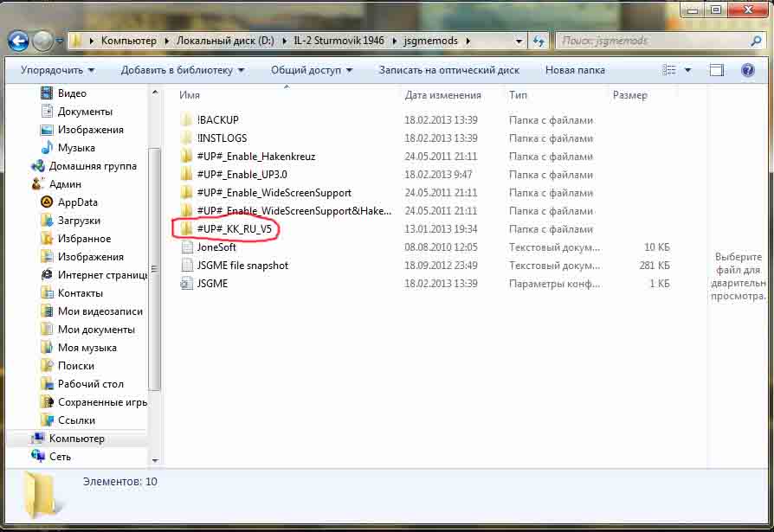Select the !INSTLOGS folder
774x532 pixels.
222,138
